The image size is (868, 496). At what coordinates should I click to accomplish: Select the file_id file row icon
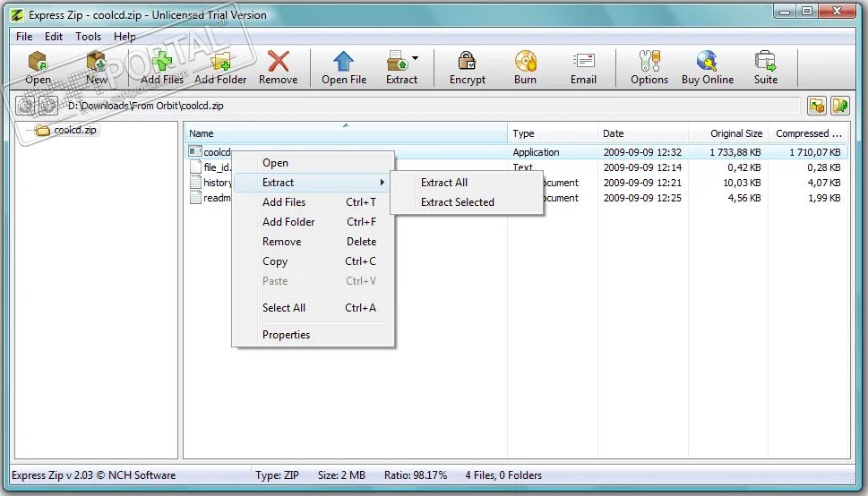[x=195, y=167]
